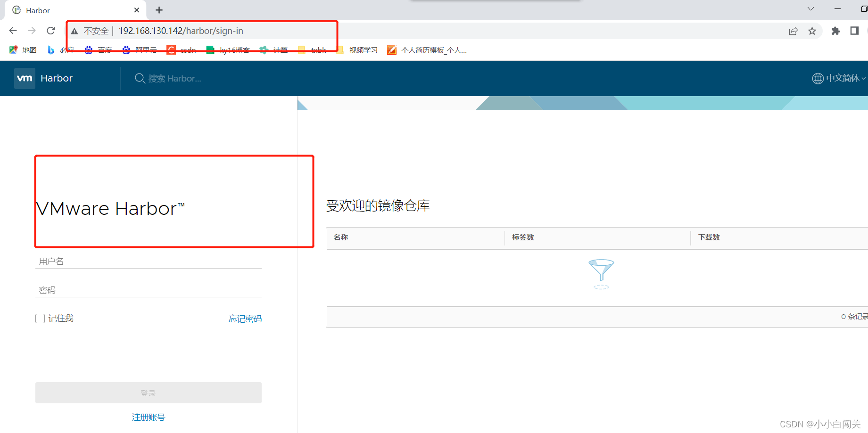Image resolution: width=868 pixels, height=433 pixels.
Task: Open the 地图 bookmark
Action: 23,50
